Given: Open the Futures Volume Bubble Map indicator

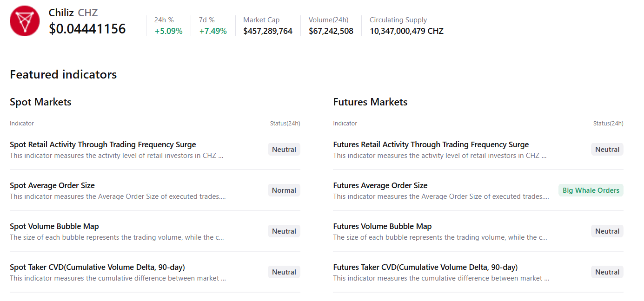Looking at the screenshot, I should click(x=382, y=226).
